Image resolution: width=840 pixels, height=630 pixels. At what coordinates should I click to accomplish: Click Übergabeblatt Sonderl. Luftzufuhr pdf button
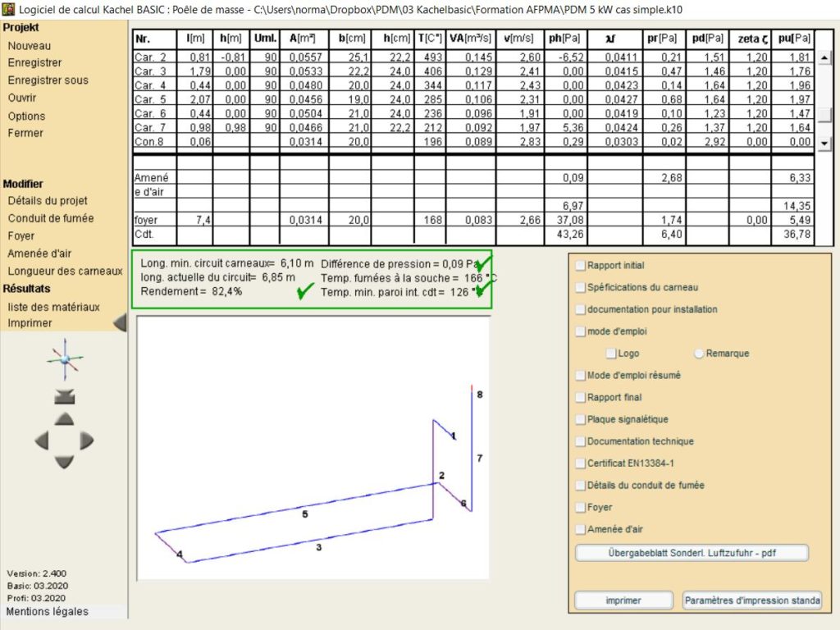(692, 553)
